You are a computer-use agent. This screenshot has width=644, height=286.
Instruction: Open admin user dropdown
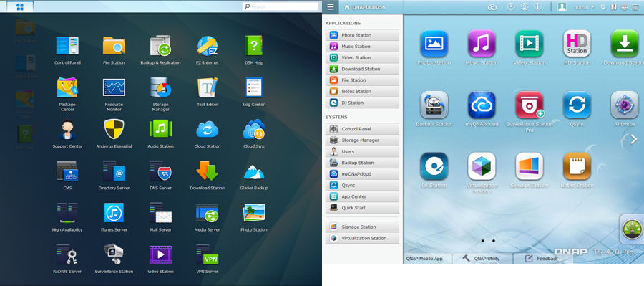[x=584, y=7]
